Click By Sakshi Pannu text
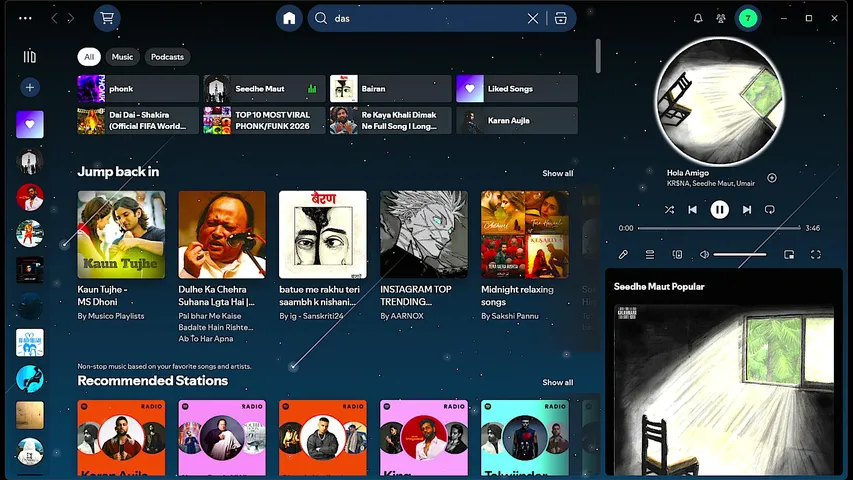The height and width of the screenshot is (480, 853). coord(510,316)
